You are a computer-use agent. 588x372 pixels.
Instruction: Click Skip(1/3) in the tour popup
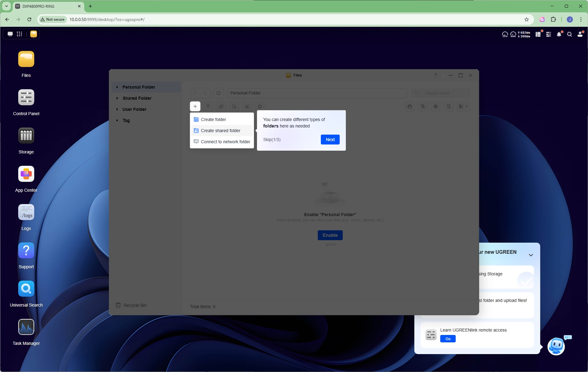click(x=272, y=140)
